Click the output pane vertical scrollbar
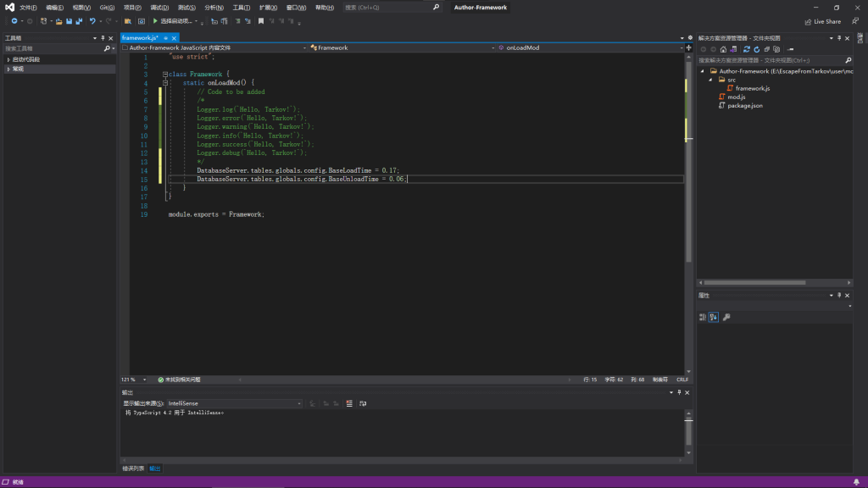Image resolution: width=868 pixels, height=488 pixels. coord(688,433)
